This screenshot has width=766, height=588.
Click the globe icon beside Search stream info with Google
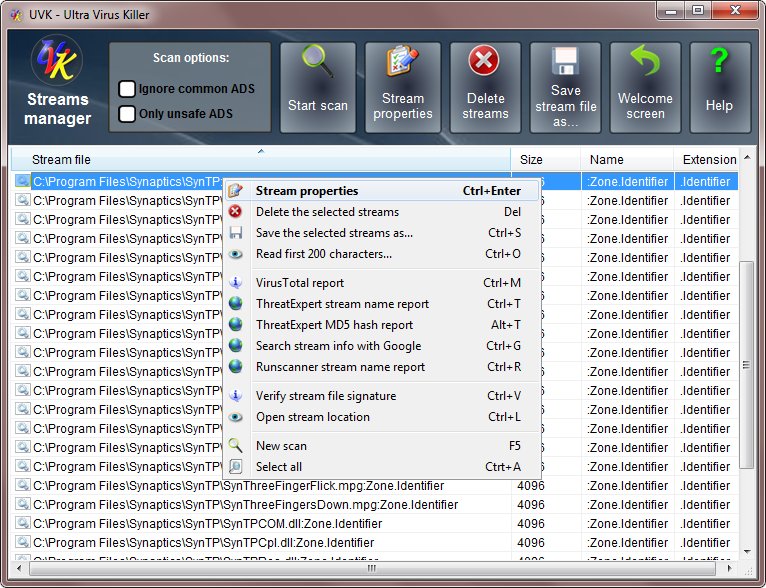[235, 345]
